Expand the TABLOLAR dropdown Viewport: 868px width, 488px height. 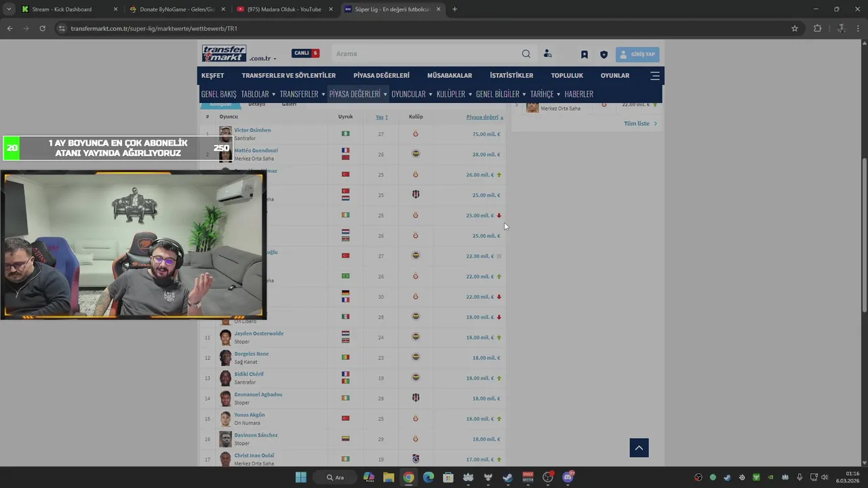pyautogui.click(x=258, y=94)
